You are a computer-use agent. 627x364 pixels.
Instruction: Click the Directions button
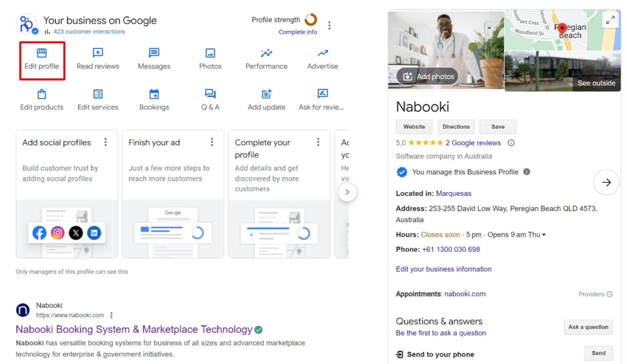click(x=456, y=127)
